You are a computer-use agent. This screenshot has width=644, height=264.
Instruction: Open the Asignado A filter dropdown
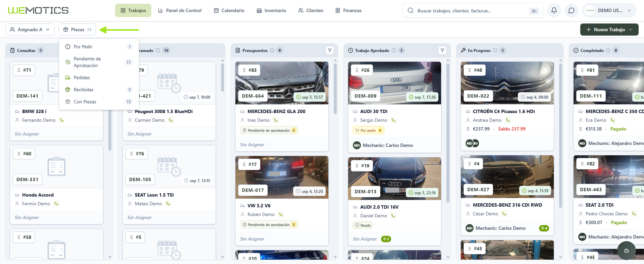30,30
